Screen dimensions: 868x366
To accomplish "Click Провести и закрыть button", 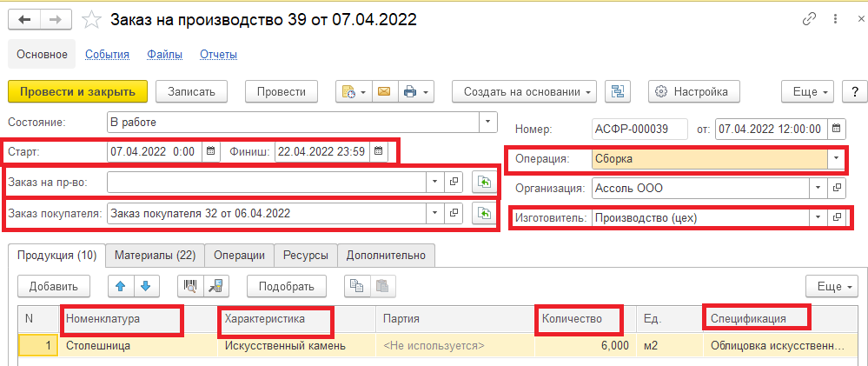I will point(78,92).
